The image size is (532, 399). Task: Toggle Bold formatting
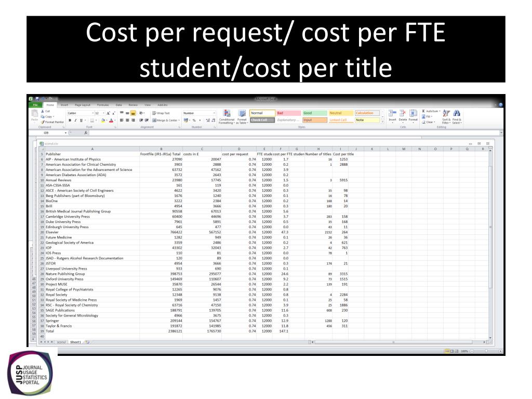(x=70, y=121)
